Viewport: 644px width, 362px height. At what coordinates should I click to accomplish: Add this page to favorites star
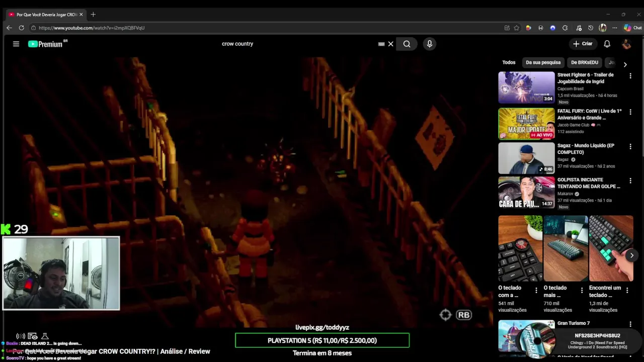516,28
